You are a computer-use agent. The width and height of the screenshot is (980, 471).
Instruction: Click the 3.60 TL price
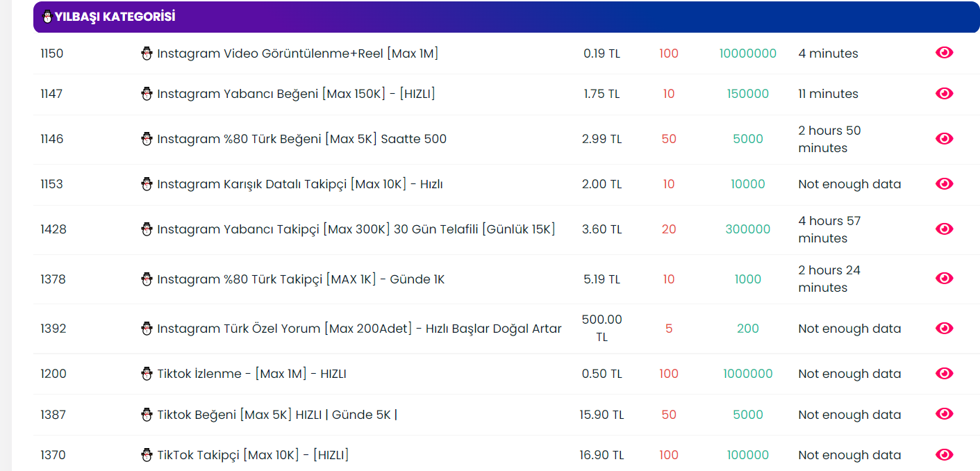pyautogui.click(x=601, y=229)
